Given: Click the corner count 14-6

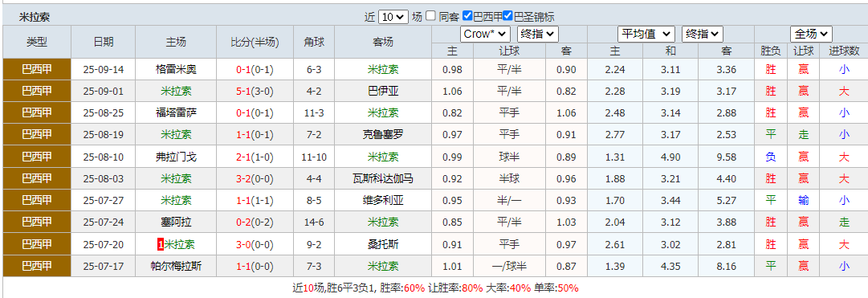Looking at the screenshot, I should point(315,222).
